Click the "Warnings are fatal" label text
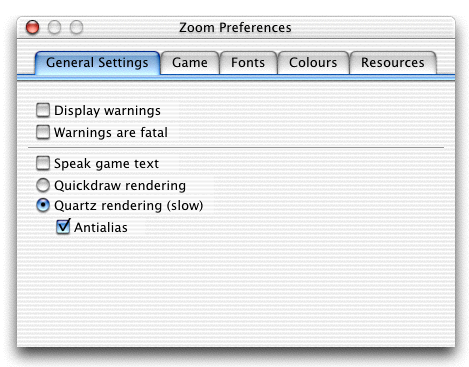Image resolution: width=469 pixels, height=367 pixels. click(111, 132)
